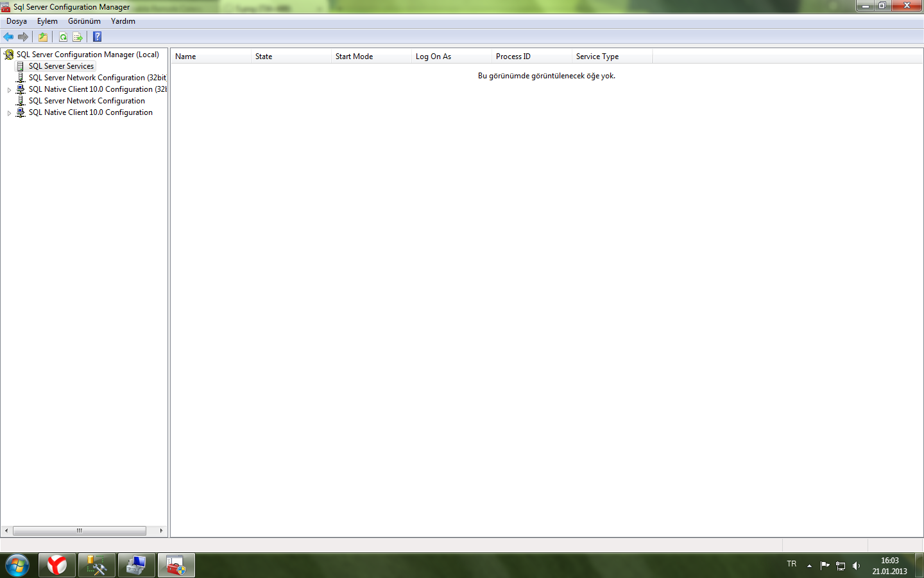This screenshot has width=924, height=578.
Task: Show hidden tray icons arrow
Action: pyautogui.click(x=809, y=566)
